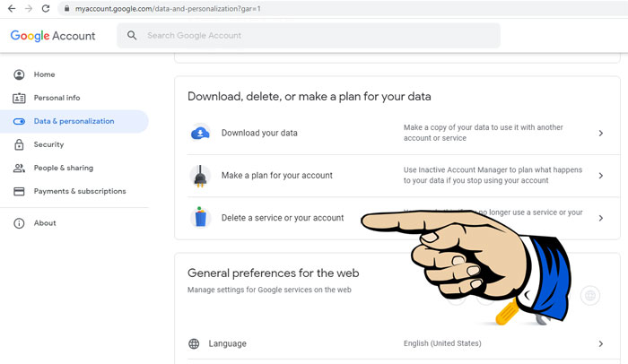Screen dimensions: 628x364
Task: Click the Data & personalization toggle icon
Action: tap(19, 121)
